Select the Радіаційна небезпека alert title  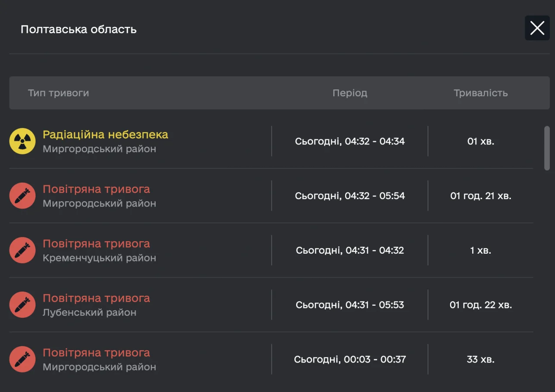(x=105, y=134)
